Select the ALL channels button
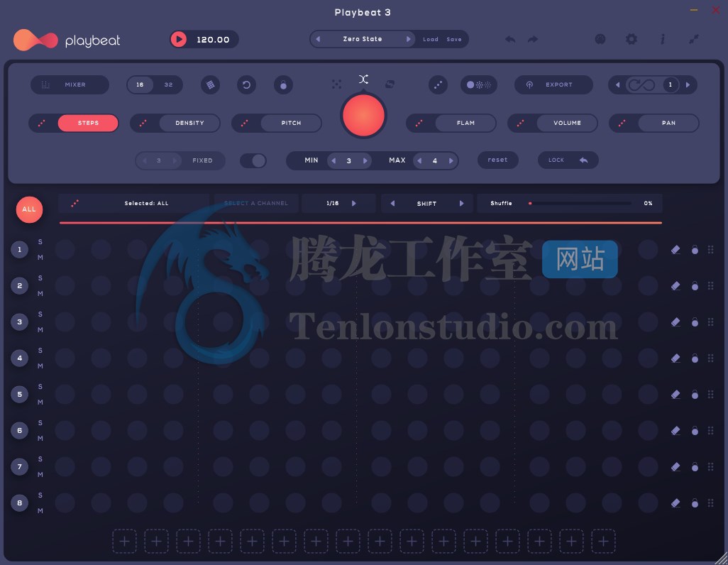The image size is (728, 565). [x=29, y=209]
